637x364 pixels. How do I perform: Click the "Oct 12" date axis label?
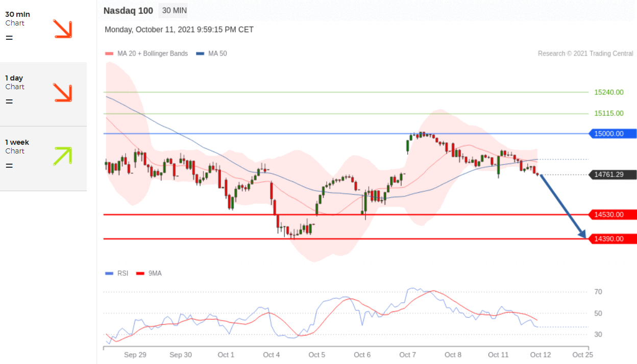(541, 355)
